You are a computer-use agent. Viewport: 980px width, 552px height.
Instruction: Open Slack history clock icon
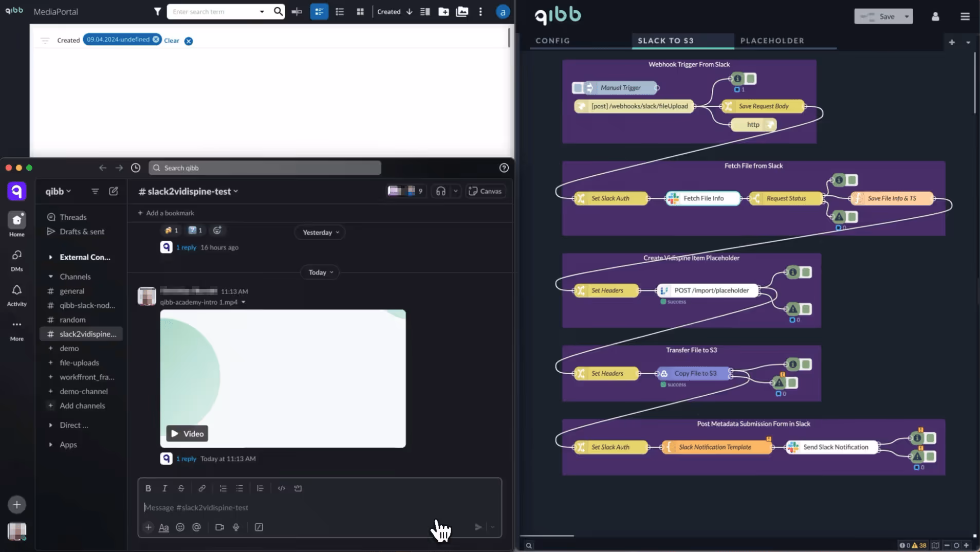pyautogui.click(x=136, y=168)
